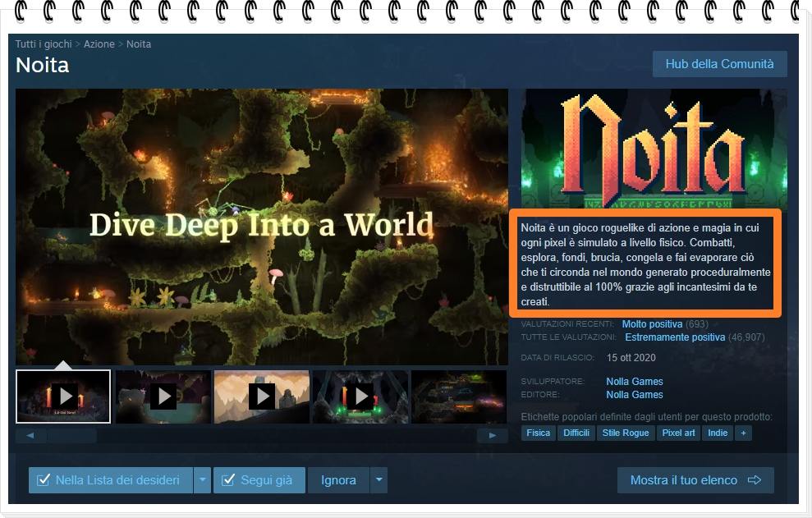812x518 pixels.
Task: Toggle the 'Nella Lista dei desideri' checkbox
Action: tap(44, 480)
